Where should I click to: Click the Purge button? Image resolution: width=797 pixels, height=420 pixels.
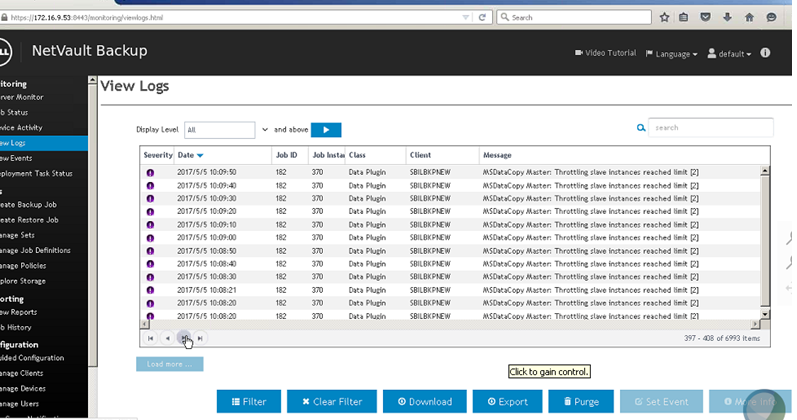pos(581,402)
